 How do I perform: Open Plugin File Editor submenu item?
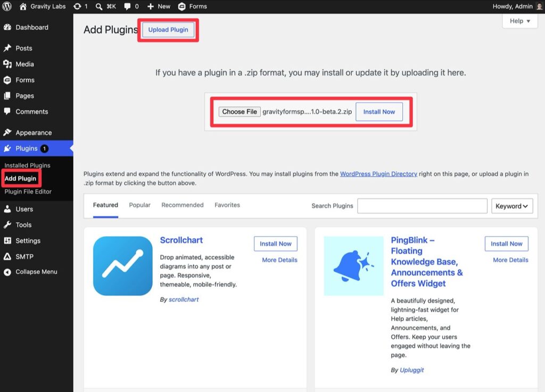click(x=28, y=191)
